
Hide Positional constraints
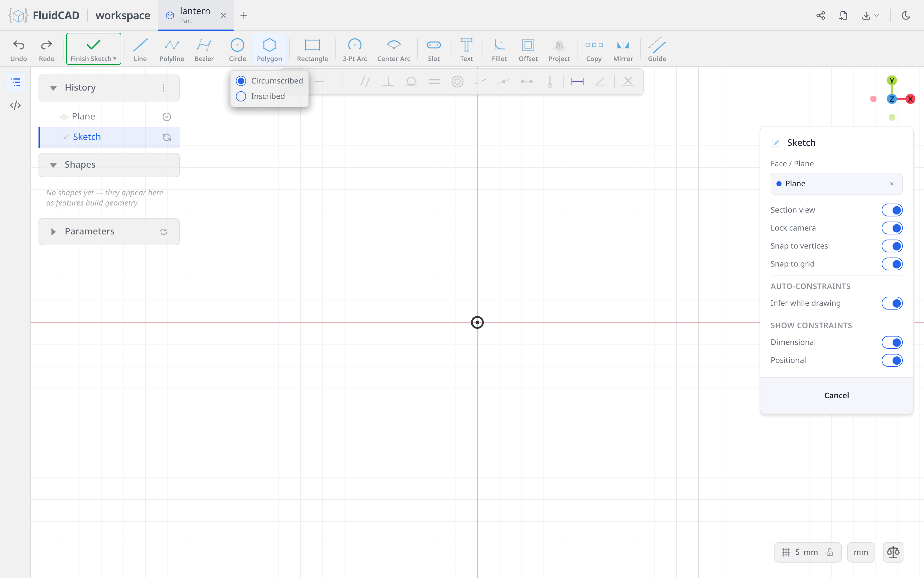tap(892, 360)
